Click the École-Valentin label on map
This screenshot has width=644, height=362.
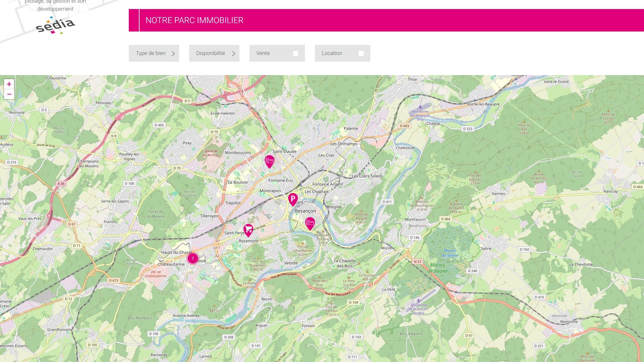223,113
